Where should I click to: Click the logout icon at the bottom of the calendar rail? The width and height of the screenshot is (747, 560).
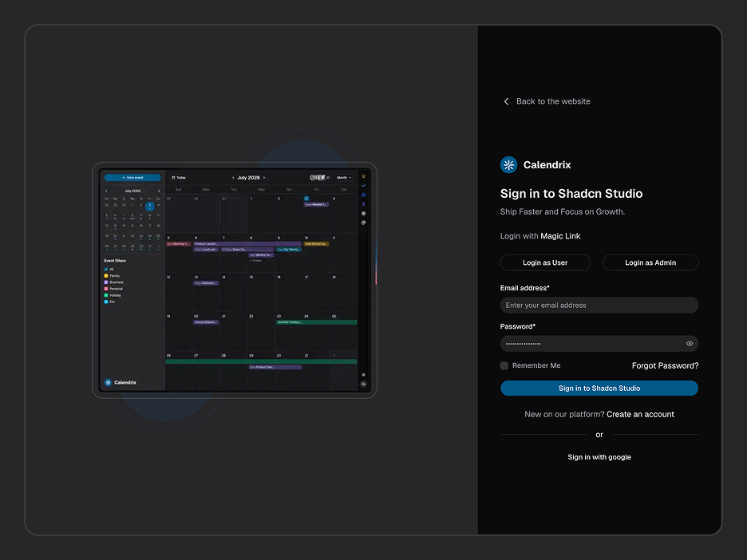point(363,384)
